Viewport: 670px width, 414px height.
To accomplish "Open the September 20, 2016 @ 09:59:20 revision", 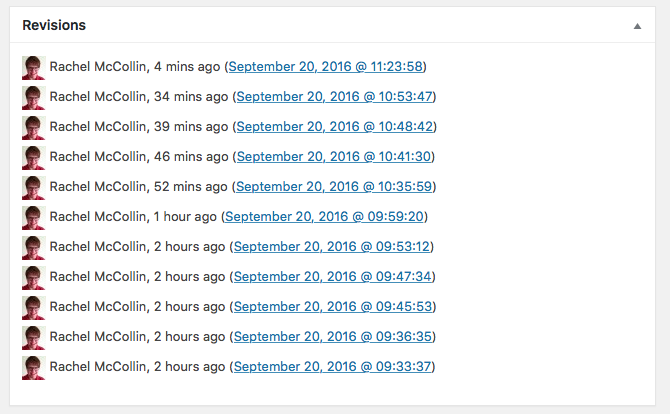I will [x=326, y=217].
